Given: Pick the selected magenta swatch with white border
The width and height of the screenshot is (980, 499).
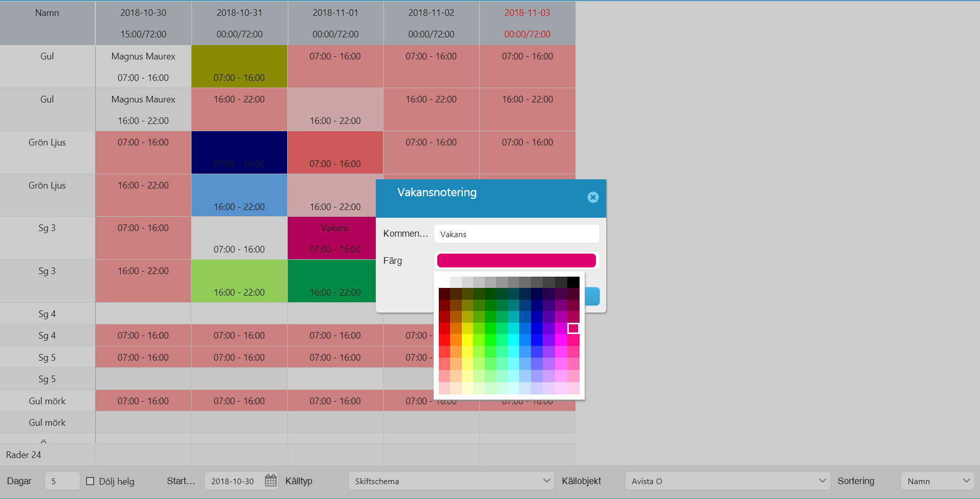Looking at the screenshot, I should click(x=573, y=328).
